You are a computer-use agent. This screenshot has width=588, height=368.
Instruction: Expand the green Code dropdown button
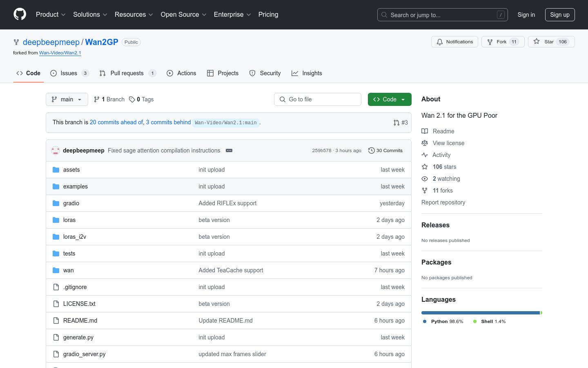click(389, 99)
